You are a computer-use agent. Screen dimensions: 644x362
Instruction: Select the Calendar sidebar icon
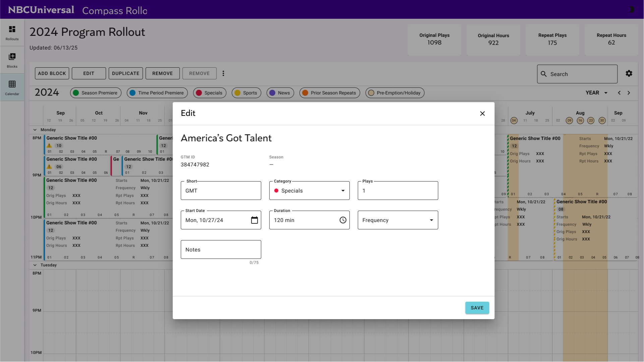click(12, 87)
